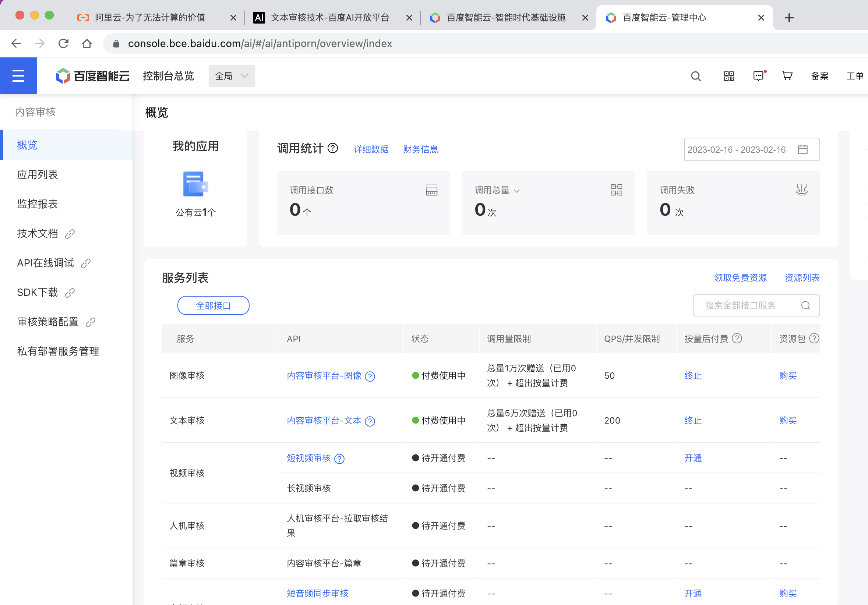Open the 内容审核平台-图像 API link

[x=324, y=376]
